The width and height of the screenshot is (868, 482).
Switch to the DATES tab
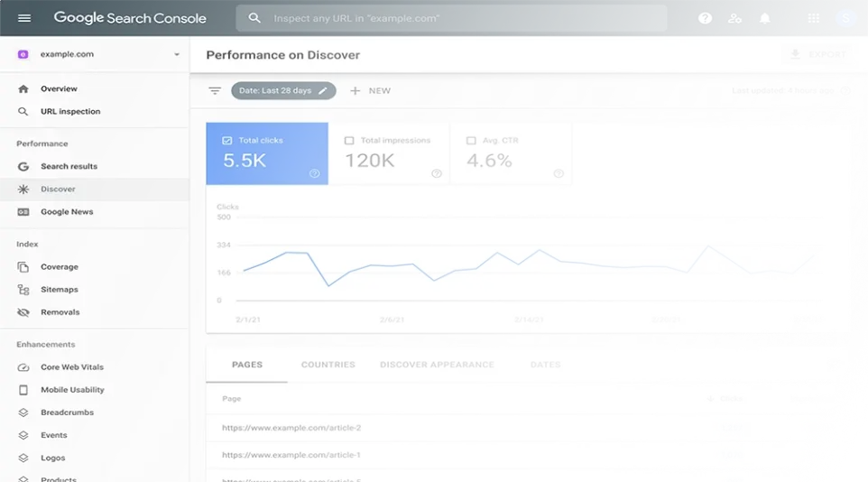click(545, 365)
